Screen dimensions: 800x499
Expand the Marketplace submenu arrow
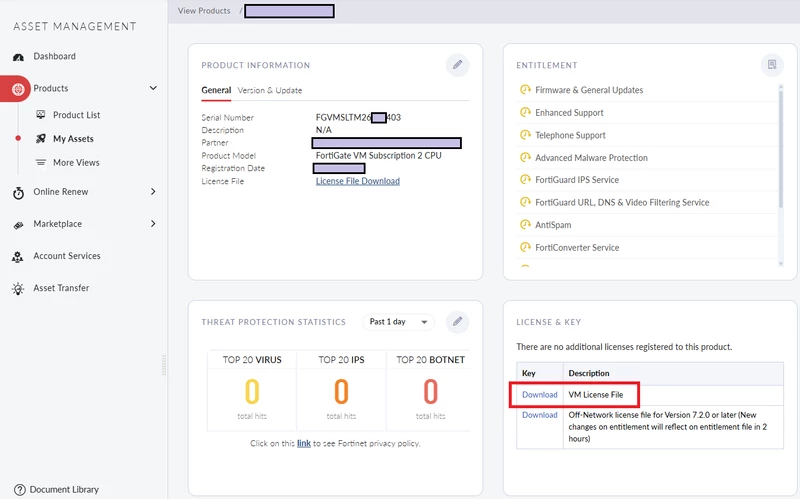point(153,223)
